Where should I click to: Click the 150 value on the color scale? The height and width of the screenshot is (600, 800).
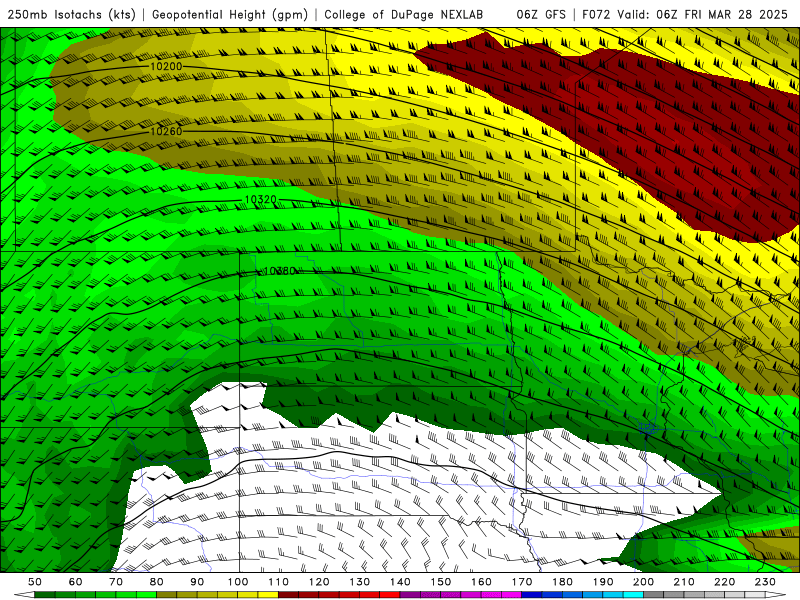click(441, 582)
